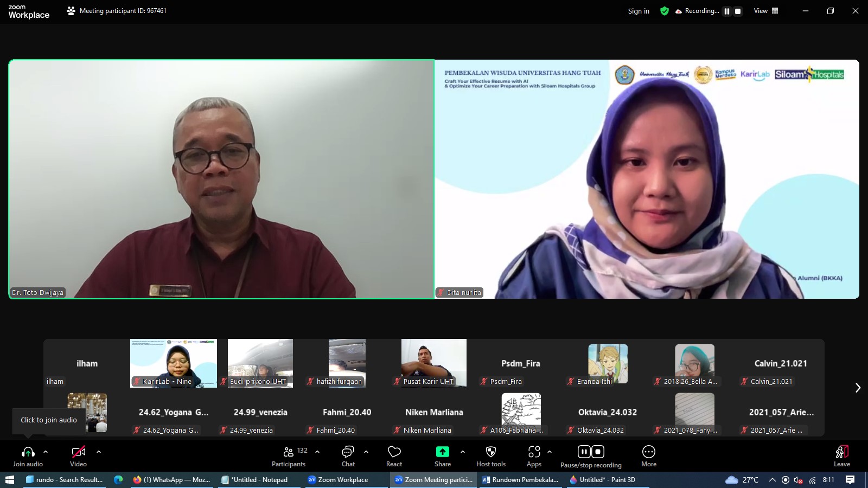This screenshot has width=868, height=488.
Task: Open the More options icon
Action: tap(648, 452)
